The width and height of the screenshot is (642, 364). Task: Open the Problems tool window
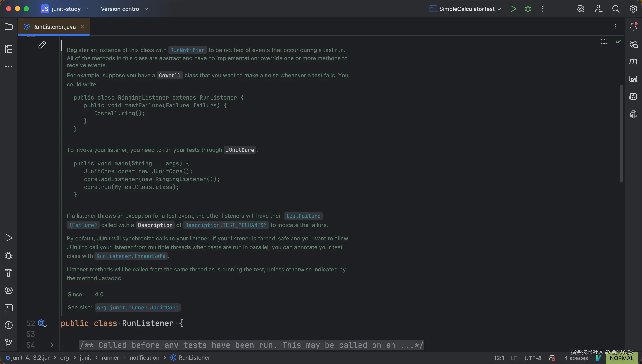(x=9, y=325)
